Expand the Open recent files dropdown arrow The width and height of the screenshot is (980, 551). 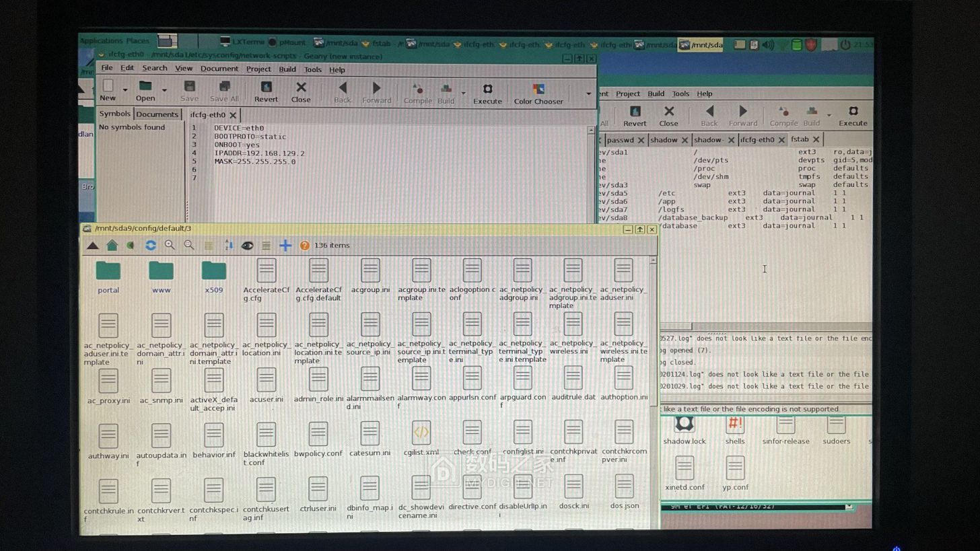[x=164, y=89]
